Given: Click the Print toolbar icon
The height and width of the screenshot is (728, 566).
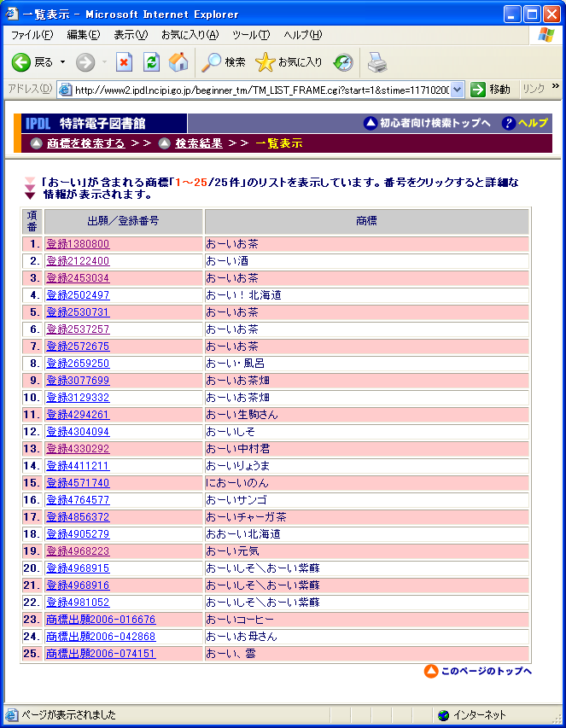Looking at the screenshot, I should pos(376,62).
